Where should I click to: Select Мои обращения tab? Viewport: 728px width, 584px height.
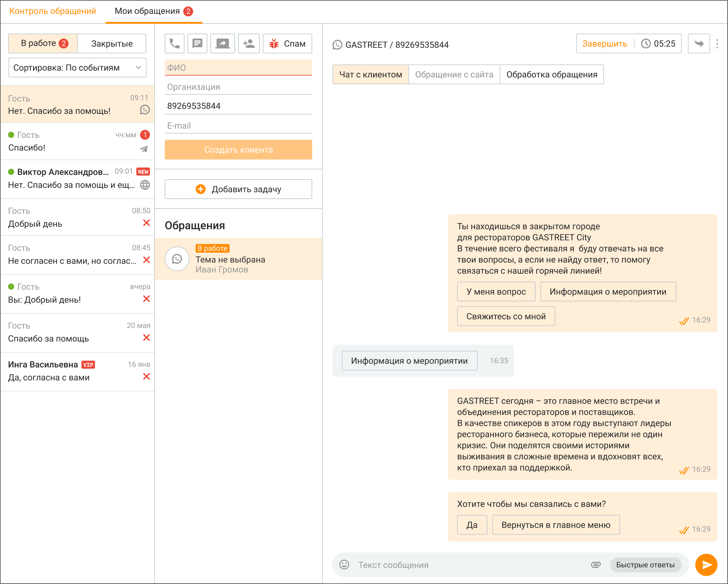(154, 11)
